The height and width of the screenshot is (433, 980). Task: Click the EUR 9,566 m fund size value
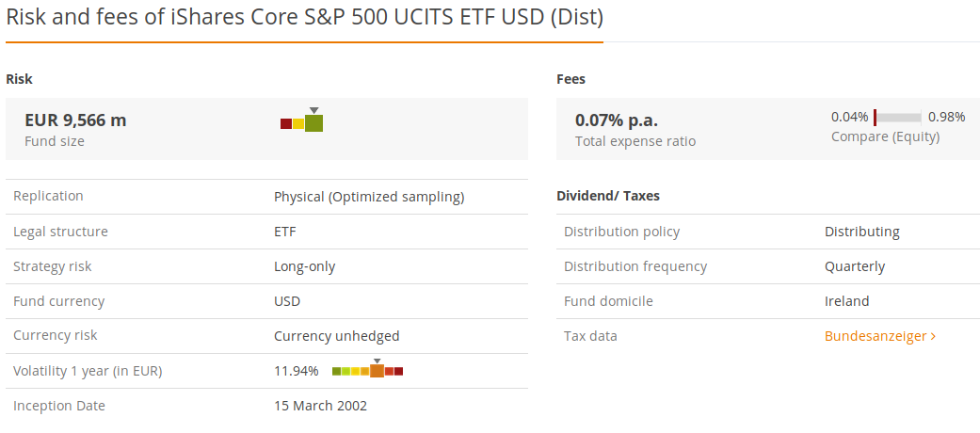click(x=75, y=120)
